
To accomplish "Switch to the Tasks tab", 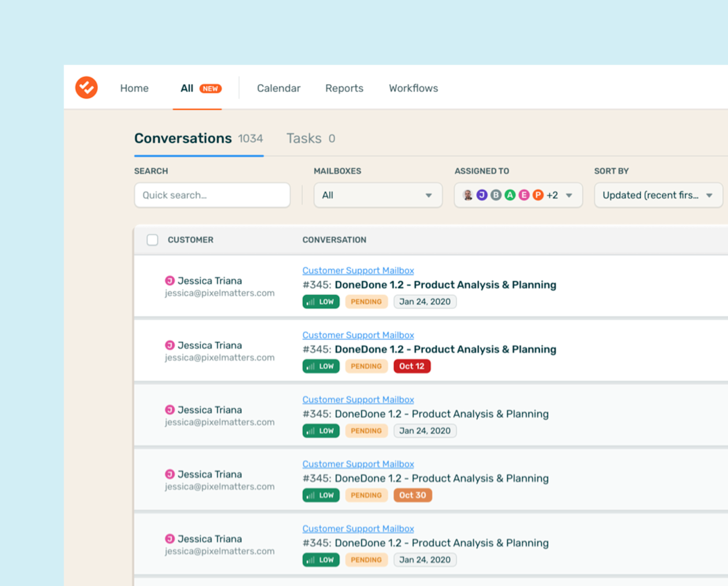I will click(310, 138).
